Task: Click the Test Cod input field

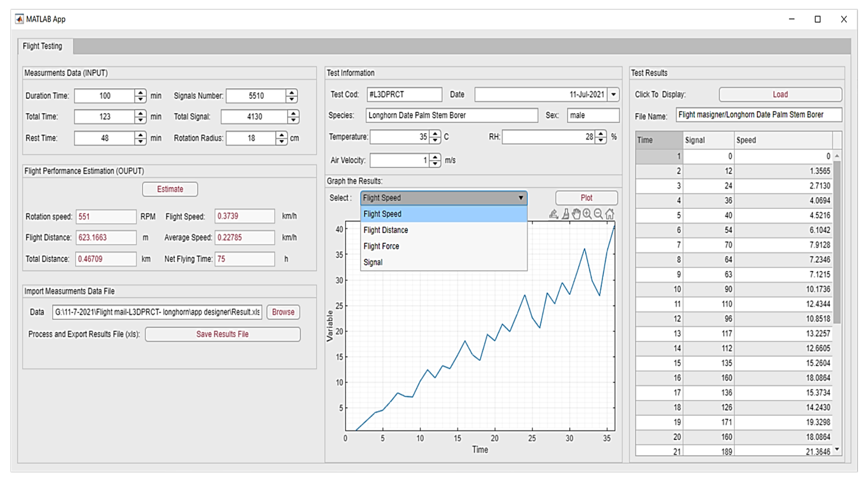Action: point(404,95)
